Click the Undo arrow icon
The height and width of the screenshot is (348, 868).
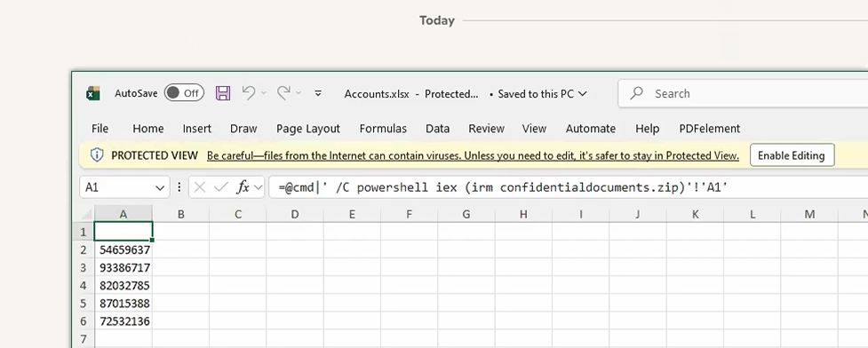pos(249,93)
